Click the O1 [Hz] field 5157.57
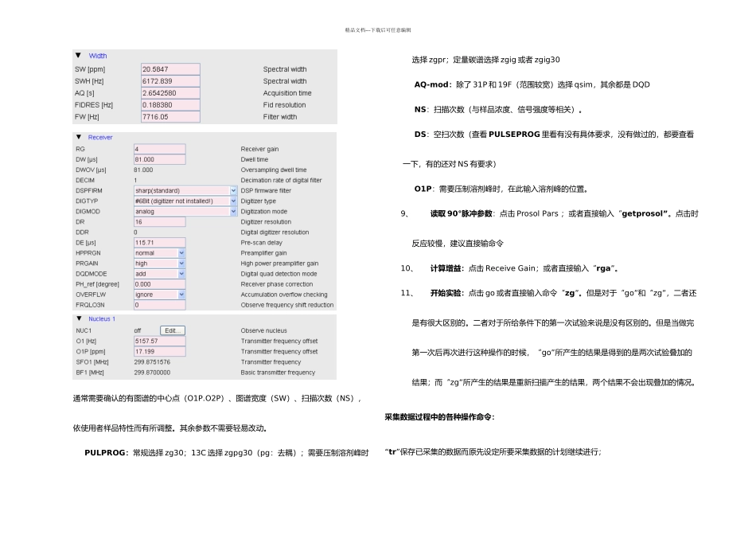The height and width of the screenshot is (535, 756). (x=160, y=341)
